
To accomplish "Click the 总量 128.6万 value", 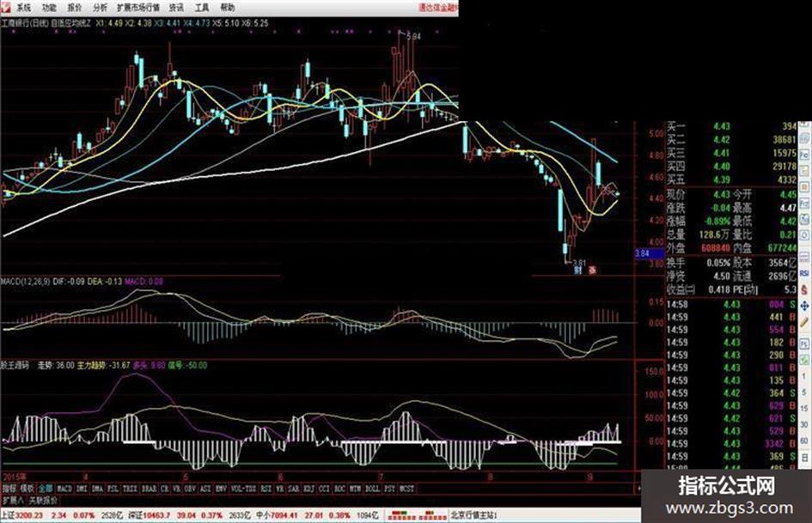I will tap(714, 235).
